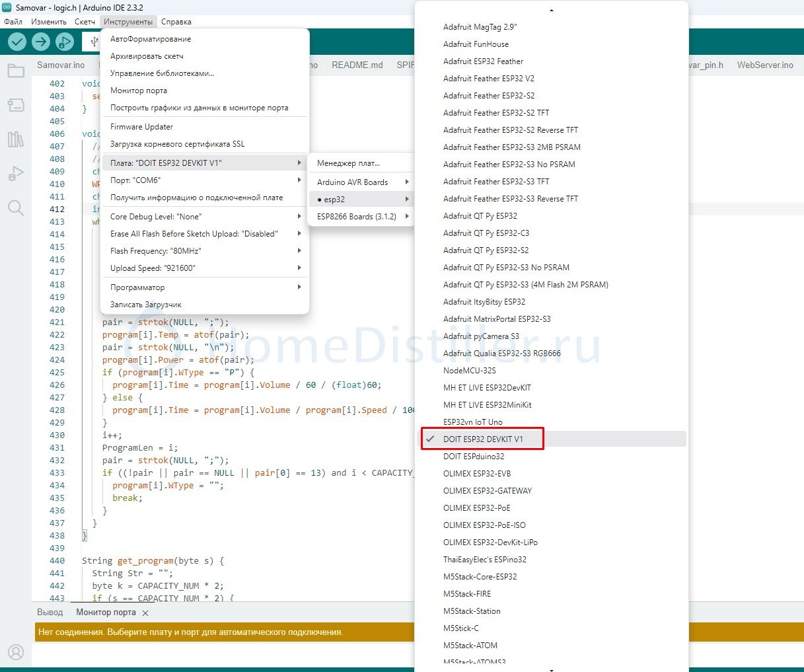Start debugging with the Debug toolbar button

65,42
